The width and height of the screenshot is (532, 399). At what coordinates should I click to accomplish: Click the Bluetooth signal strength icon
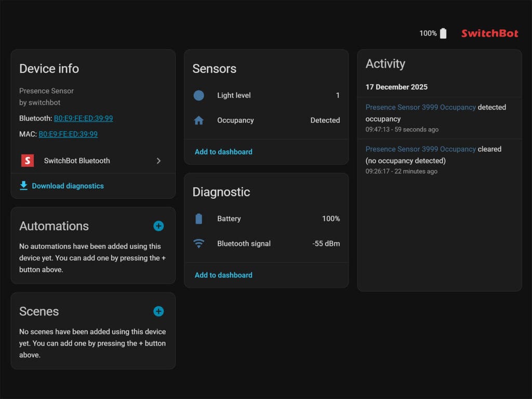[x=199, y=243]
